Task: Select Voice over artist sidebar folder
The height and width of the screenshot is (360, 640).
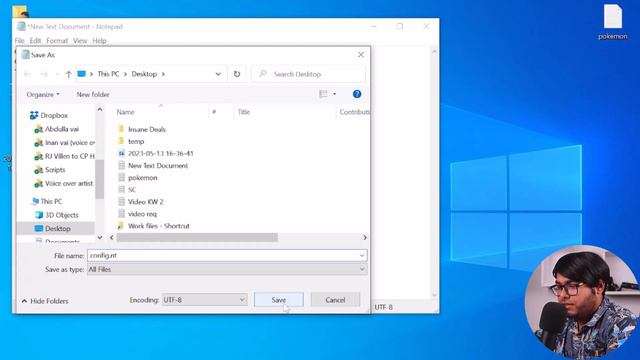Action: point(69,183)
